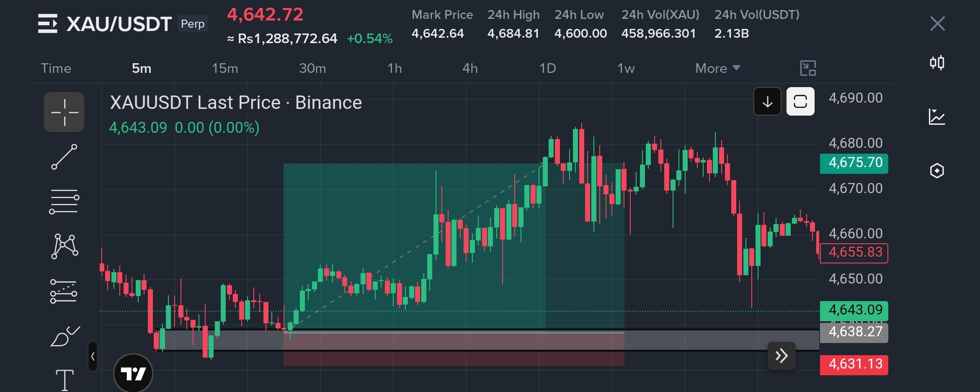Screen dimensions: 980x392
Task: Switch to the 30m timeframe
Action: (x=312, y=68)
